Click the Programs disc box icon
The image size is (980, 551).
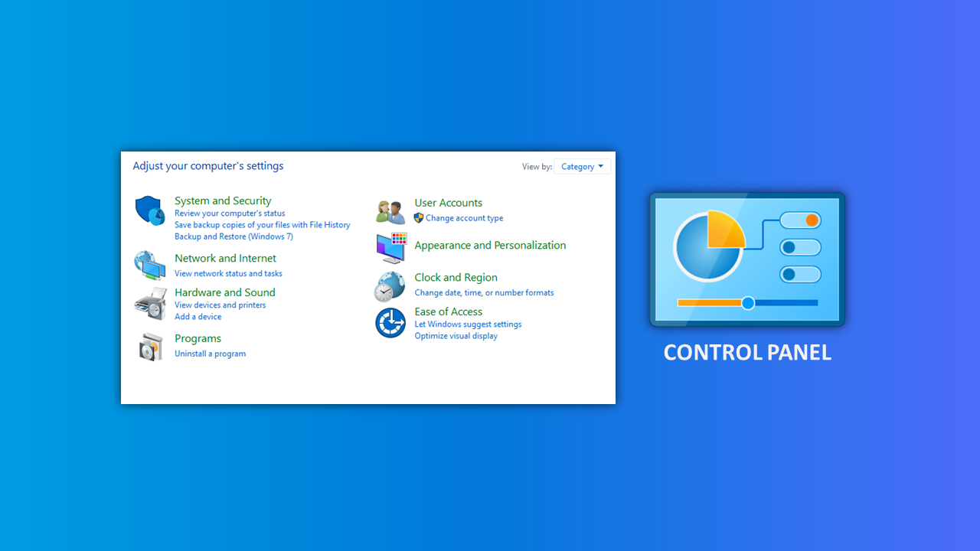tap(151, 347)
